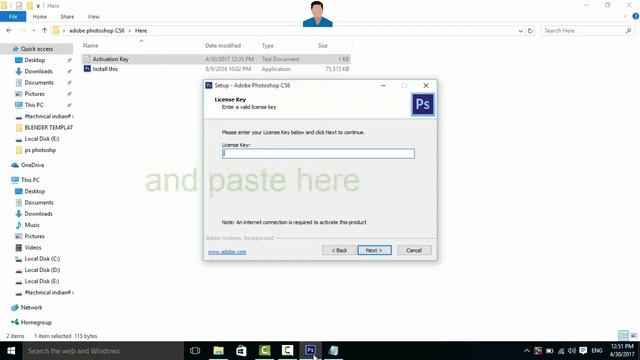Open Pictures under Quick access

(x=34, y=94)
